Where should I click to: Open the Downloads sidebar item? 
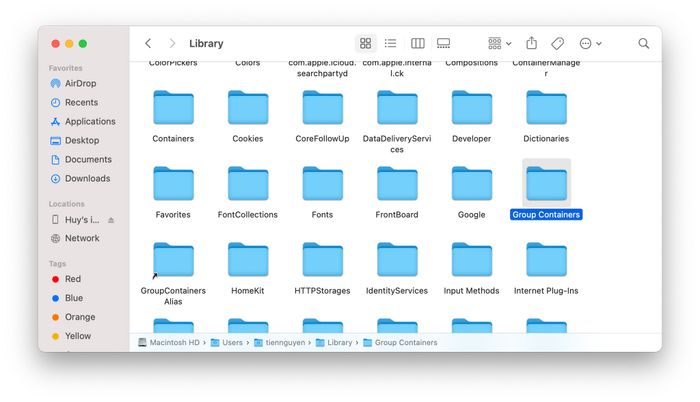point(87,178)
